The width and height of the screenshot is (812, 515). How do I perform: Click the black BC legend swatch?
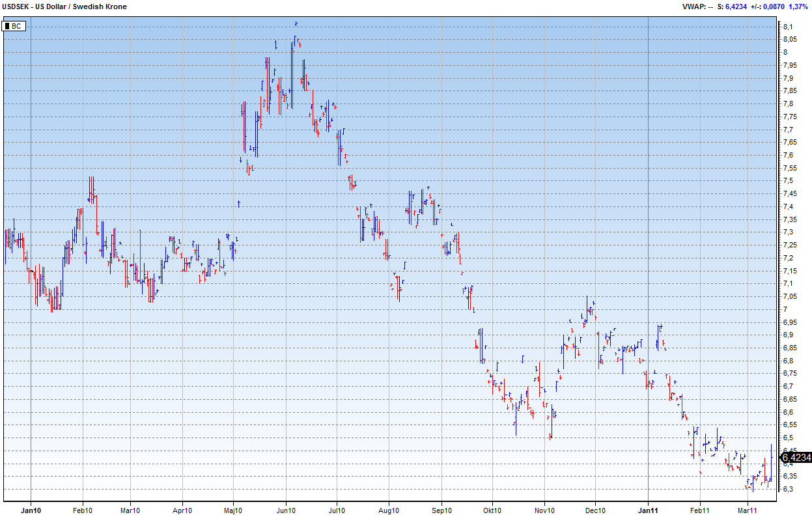pyautogui.click(x=8, y=26)
